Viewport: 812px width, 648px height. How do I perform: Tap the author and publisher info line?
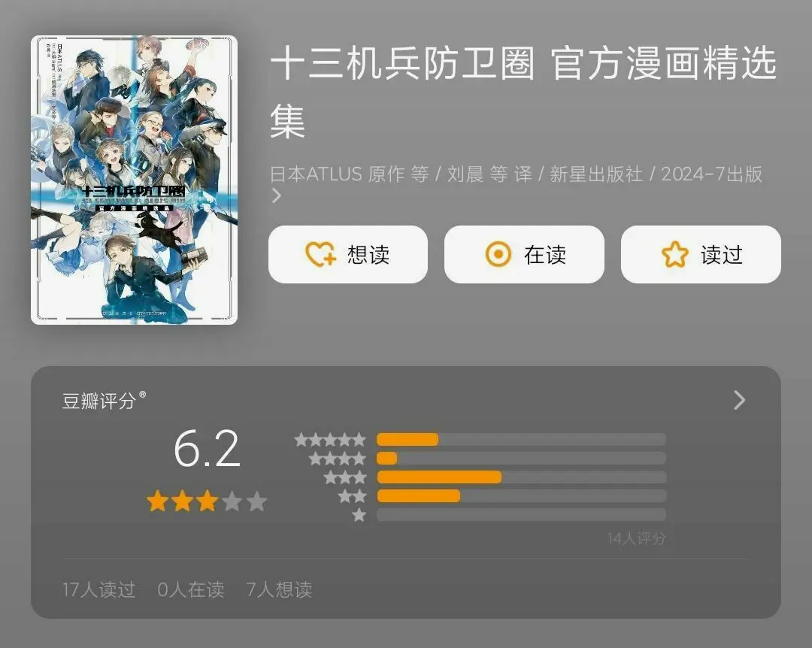(x=517, y=174)
